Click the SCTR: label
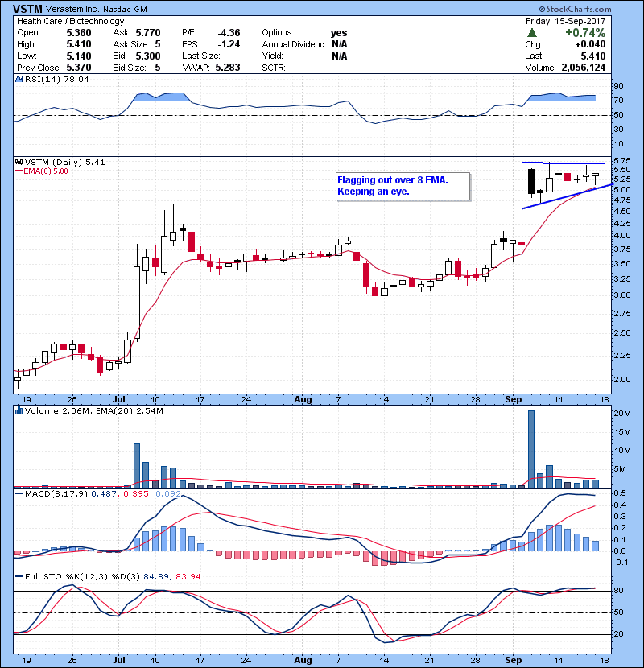 point(274,68)
